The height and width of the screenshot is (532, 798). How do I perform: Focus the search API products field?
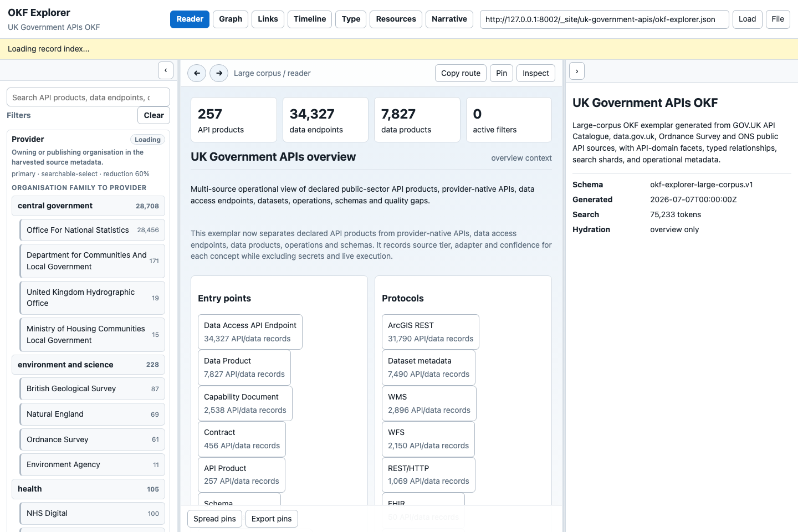coord(88,97)
